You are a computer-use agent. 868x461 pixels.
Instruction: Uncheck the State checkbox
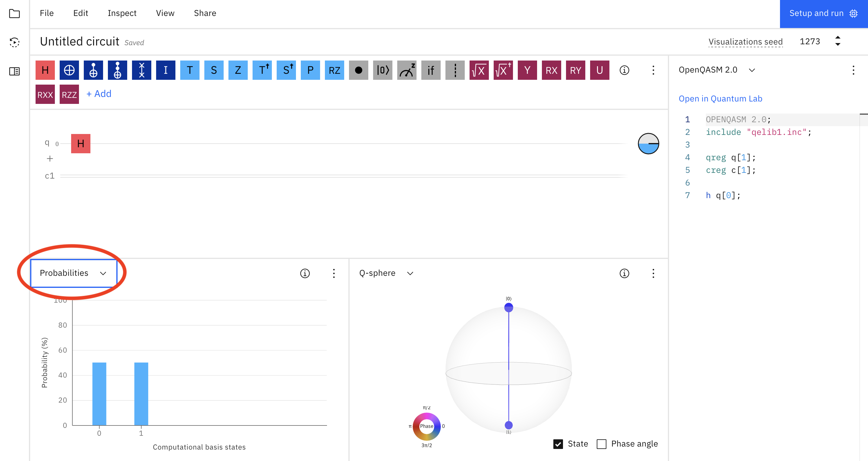[558, 444]
